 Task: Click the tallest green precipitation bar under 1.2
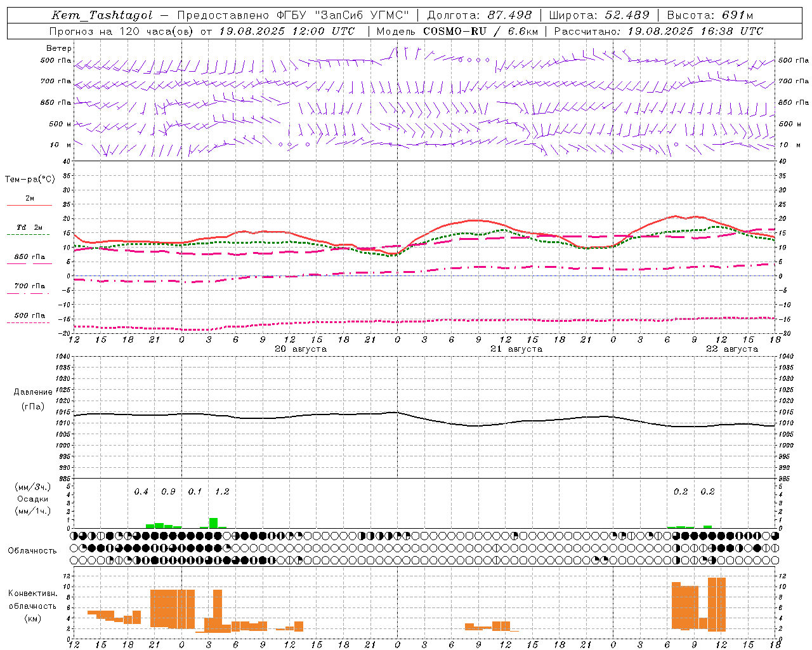click(x=213, y=523)
